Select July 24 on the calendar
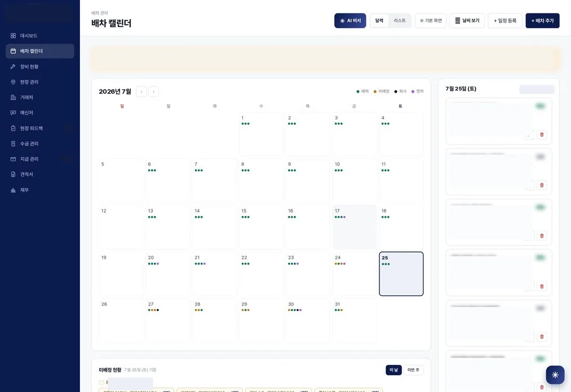This screenshot has width=571, height=392. 355,273
